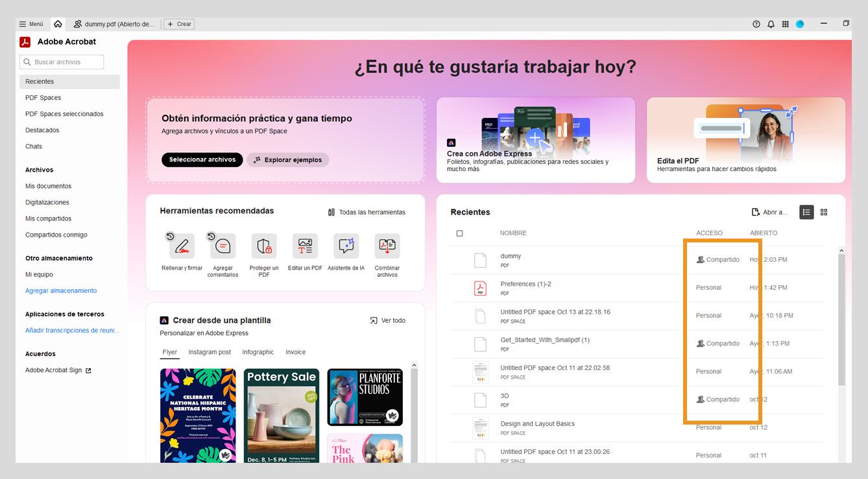The image size is (868, 479).
Task: Click the Buscar archivos search field
Action: click(62, 62)
